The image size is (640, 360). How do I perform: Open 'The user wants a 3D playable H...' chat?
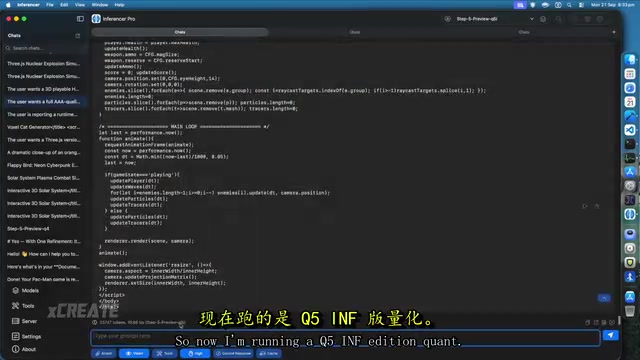(x=43, y=89)
